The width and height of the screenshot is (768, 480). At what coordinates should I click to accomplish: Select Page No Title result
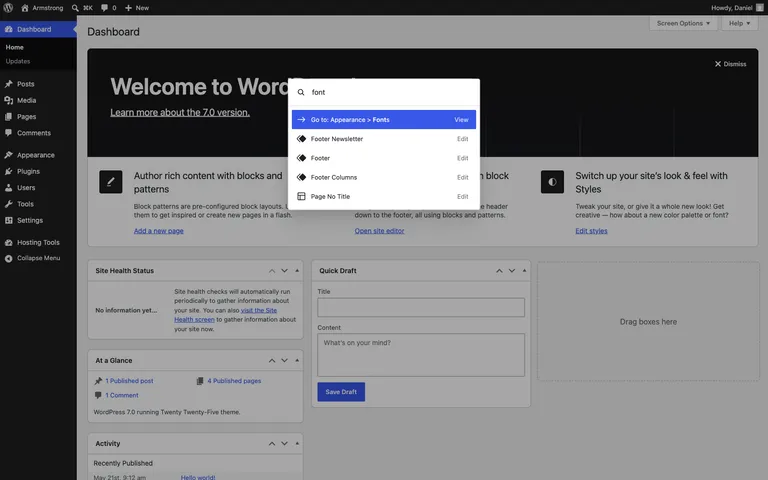click(384, 196)
